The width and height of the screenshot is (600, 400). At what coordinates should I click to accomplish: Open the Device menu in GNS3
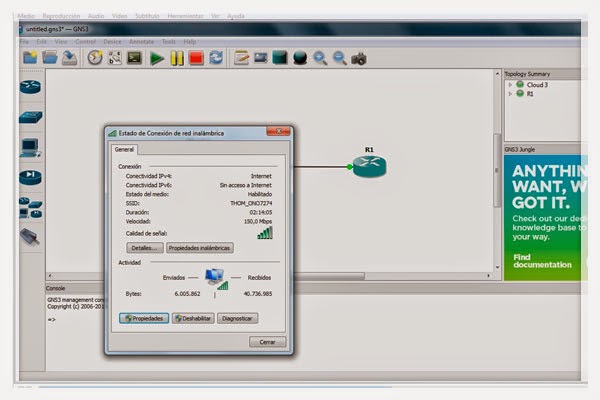112,42
